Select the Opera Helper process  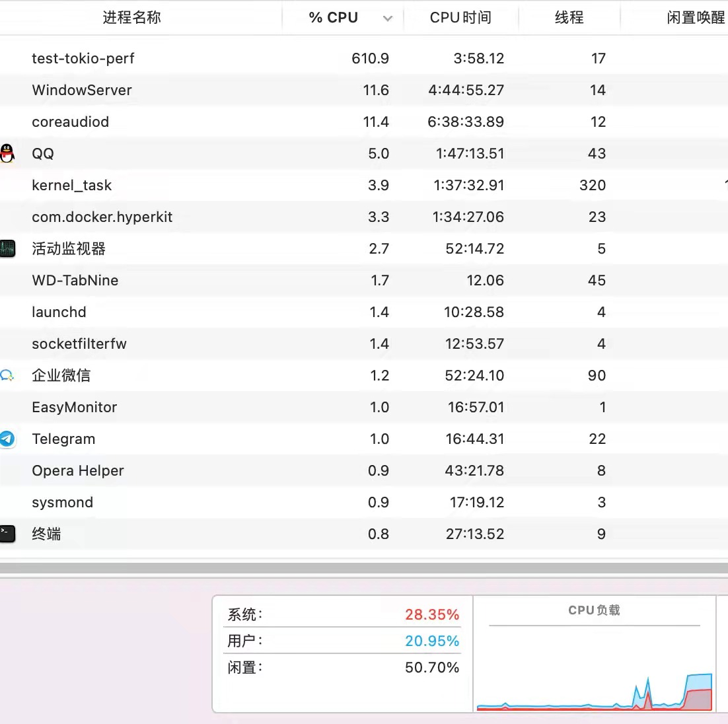[x=78, y=470]
